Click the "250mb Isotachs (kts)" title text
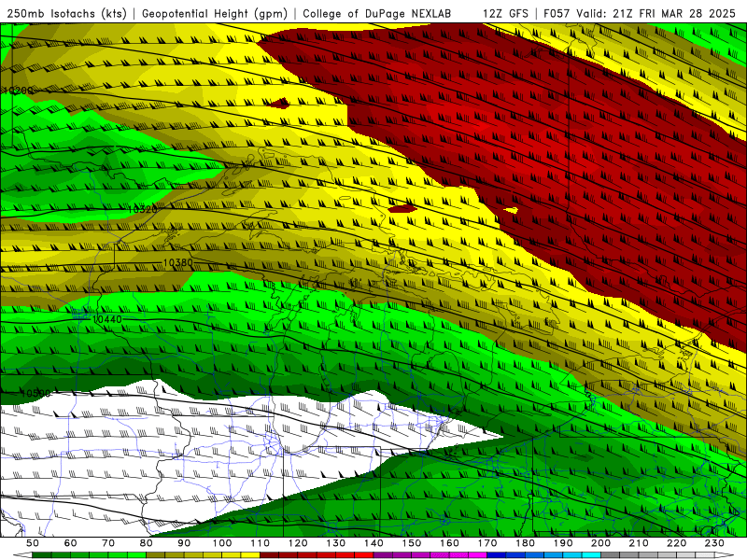The image size is (747, 560). 67,13
